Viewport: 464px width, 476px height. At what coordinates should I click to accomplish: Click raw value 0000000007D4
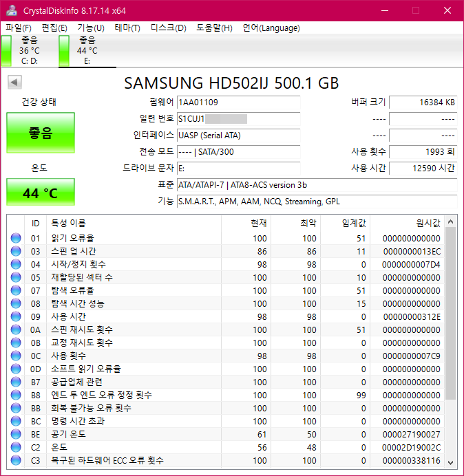(x=411, y=264)
